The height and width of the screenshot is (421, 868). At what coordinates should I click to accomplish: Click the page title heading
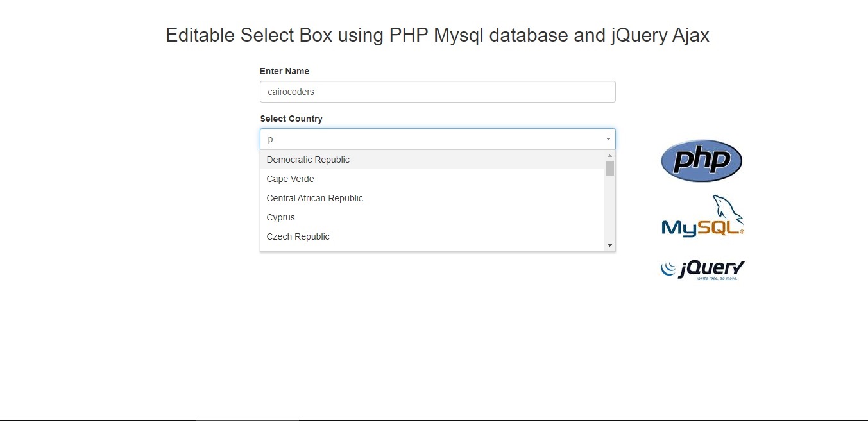(437, 35)
